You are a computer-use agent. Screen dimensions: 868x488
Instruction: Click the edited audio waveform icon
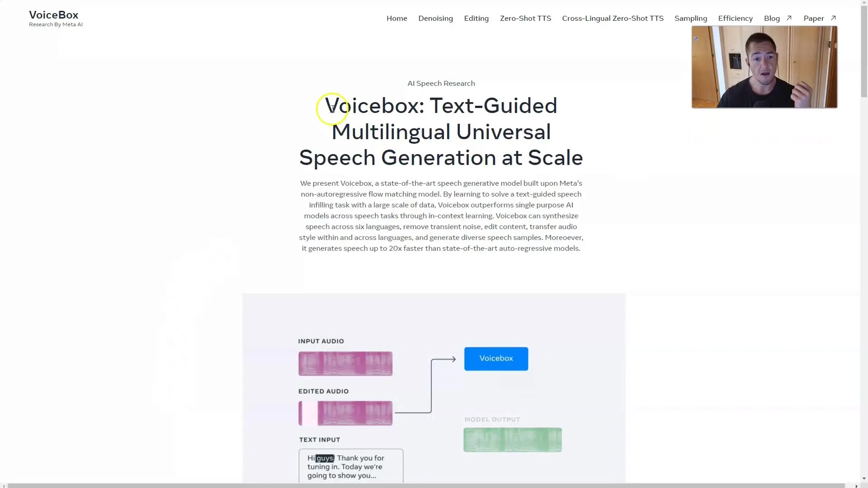pos(346,413)
